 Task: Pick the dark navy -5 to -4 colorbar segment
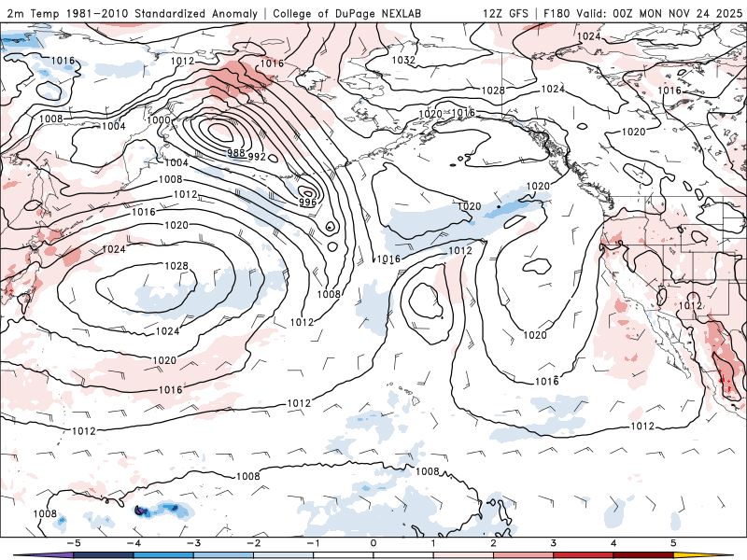coord(104,555)
